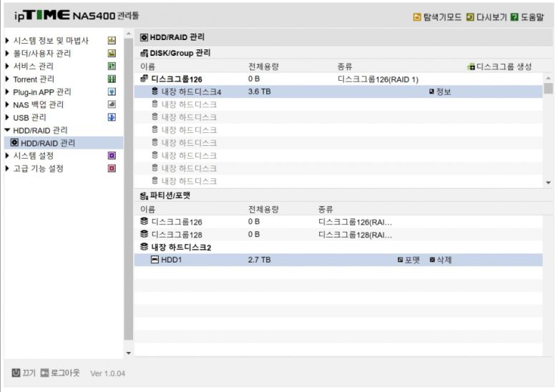
Task: Click the USB 관리 icon
Action: coord(112,117)
